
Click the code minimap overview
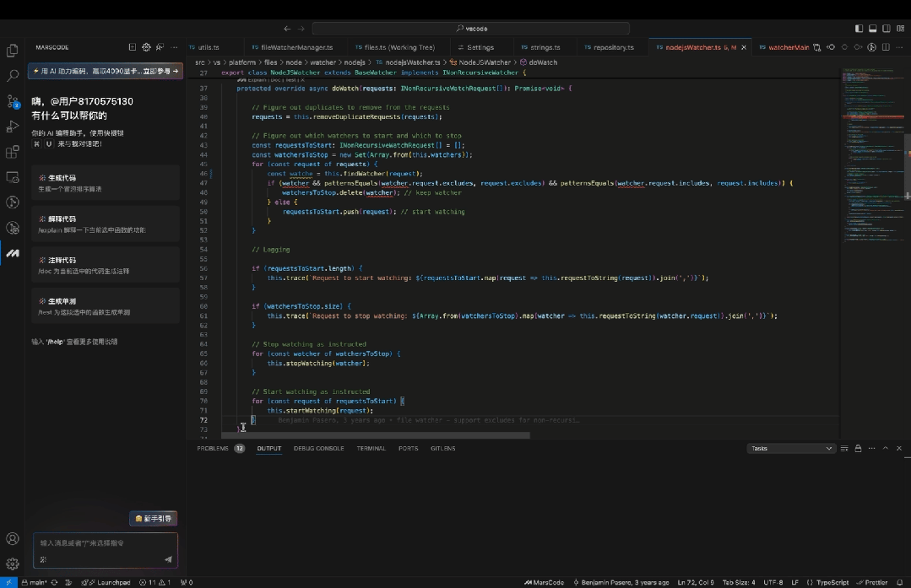[873, 154]
